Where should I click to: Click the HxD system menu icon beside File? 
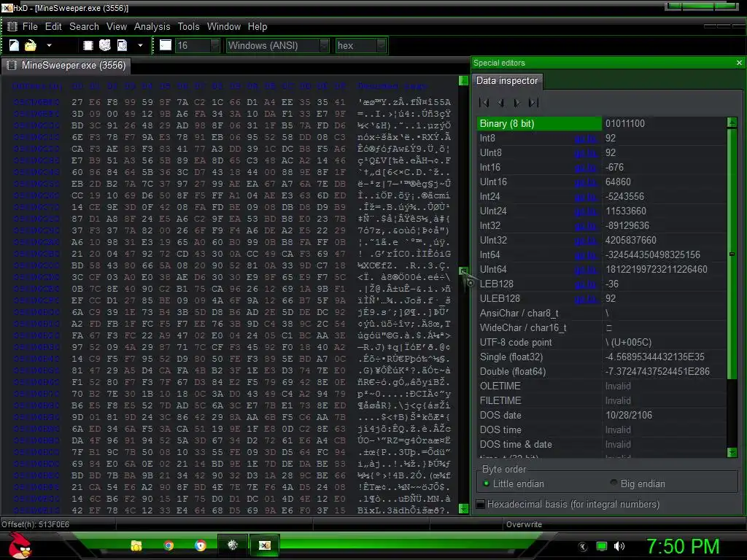tap(12, 27)
